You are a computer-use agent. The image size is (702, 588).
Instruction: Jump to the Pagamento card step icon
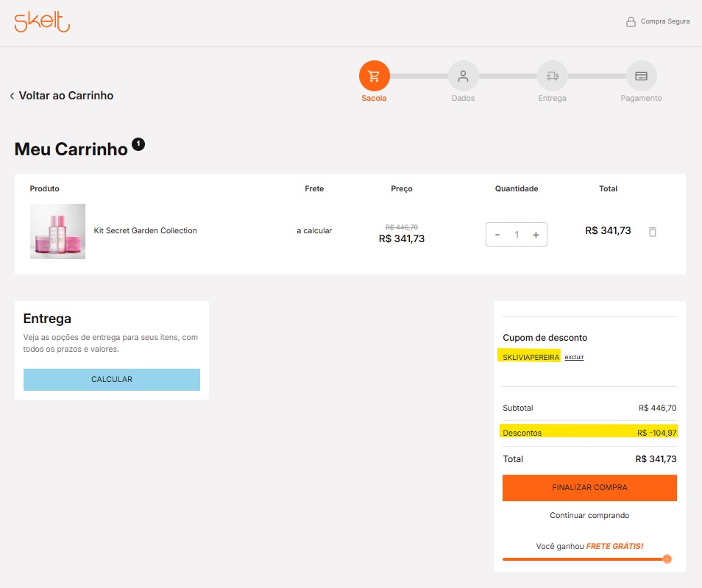click(x=641, y=76)
